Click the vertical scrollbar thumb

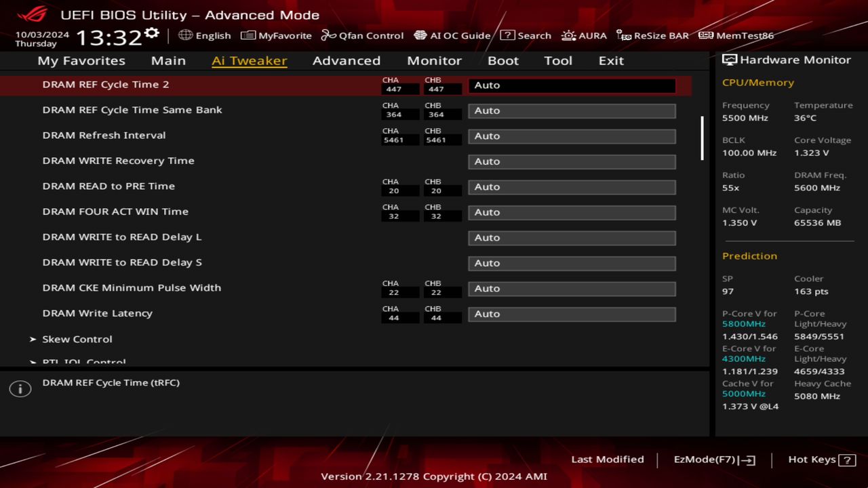[x=702, y=138]
